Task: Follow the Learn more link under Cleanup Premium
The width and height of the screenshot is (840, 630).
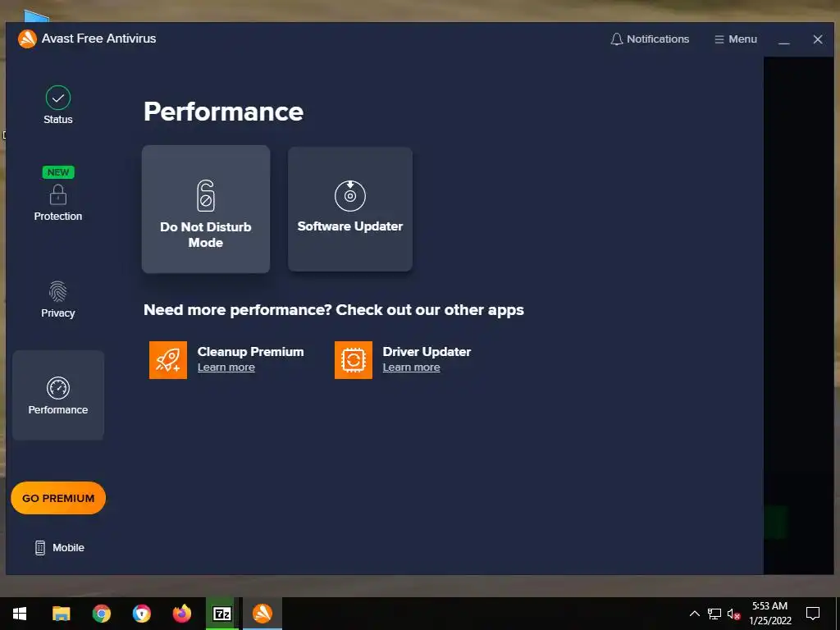Action: (226, 367)
